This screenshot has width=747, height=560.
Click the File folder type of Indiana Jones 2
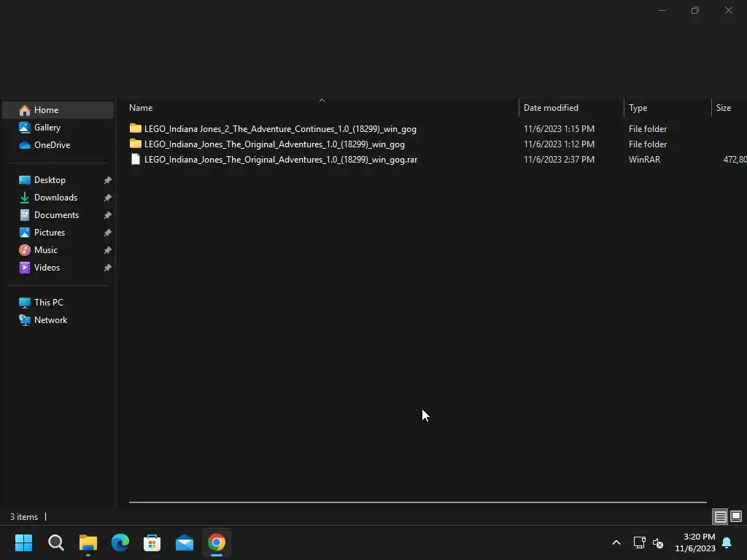coord(648,129)
